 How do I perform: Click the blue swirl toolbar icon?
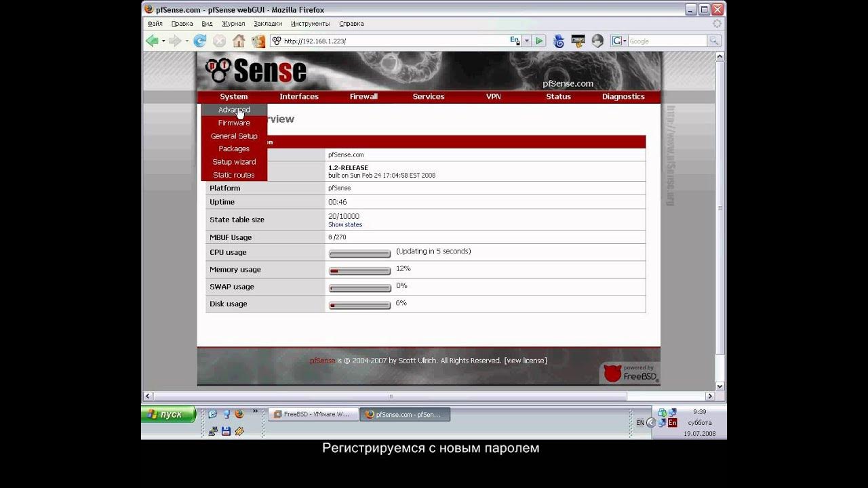[x=559, y=41]
